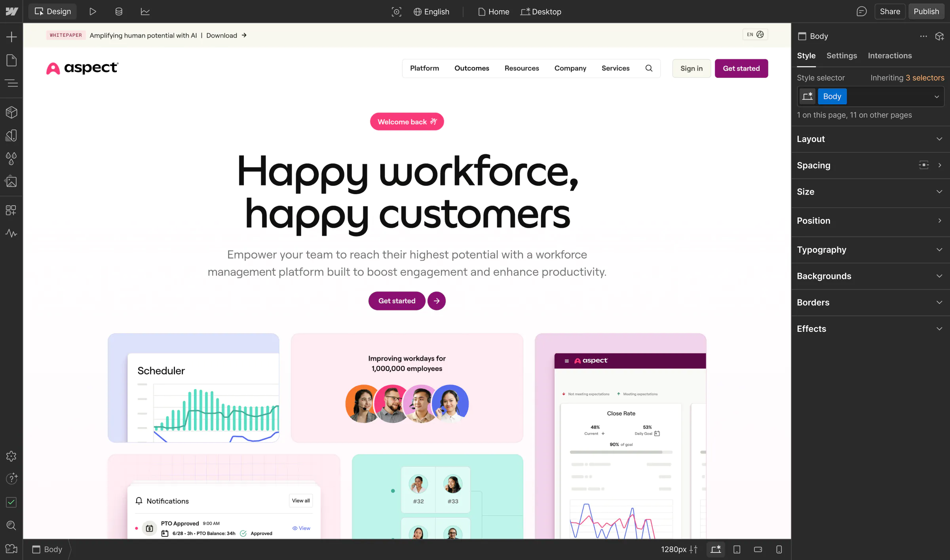The image size is (950, 560).
Task: Switch to the Interactions tab
Action: point(889,56)
